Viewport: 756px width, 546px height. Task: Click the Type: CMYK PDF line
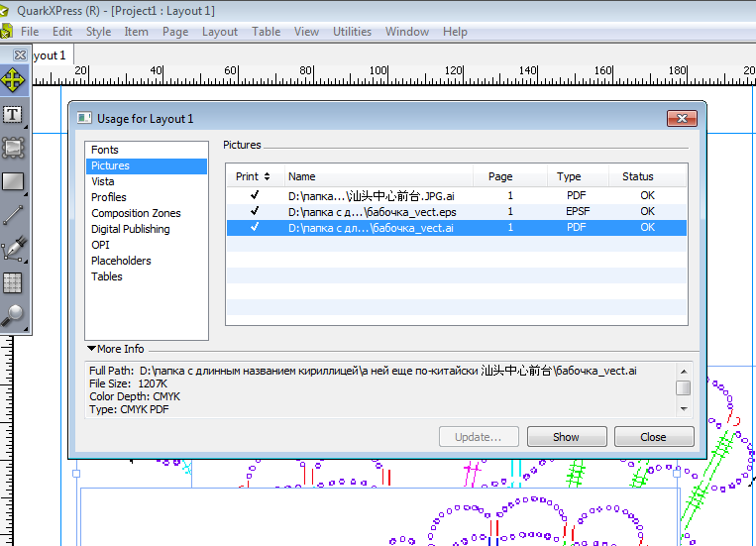(129, 409)
